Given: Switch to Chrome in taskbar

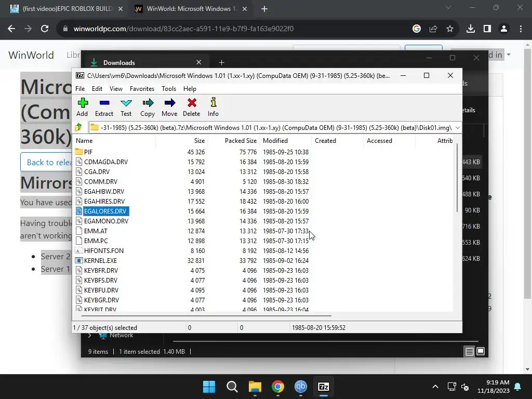Looking at the screenshot, I should click(278, 387).
